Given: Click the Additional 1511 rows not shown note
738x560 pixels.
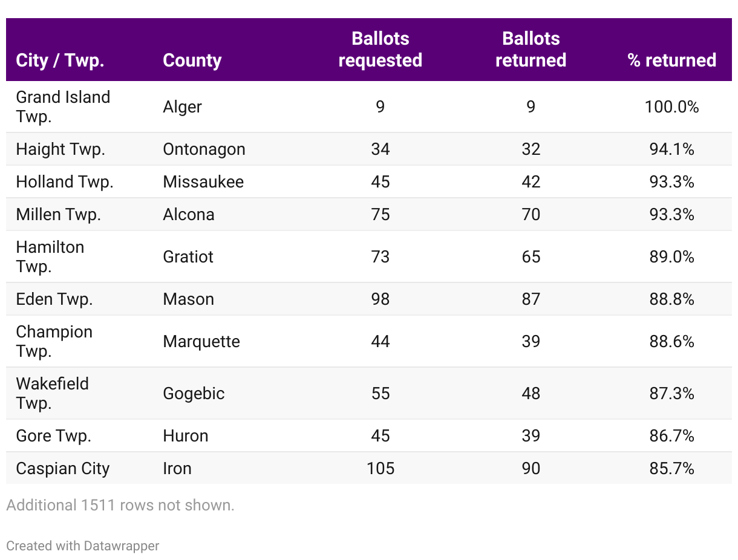Looking at the screenshot, I should pyautogui.click(x=120, y=505).
